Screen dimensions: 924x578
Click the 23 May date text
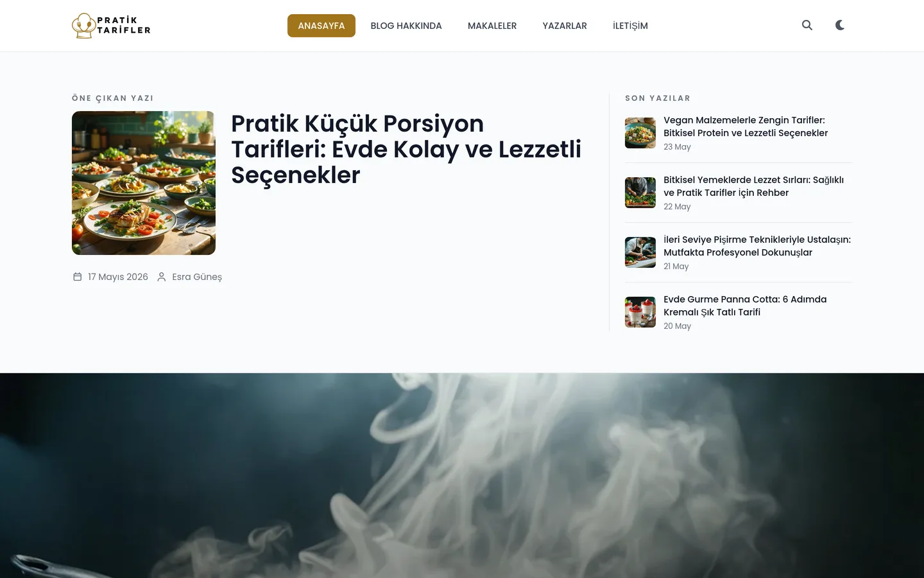[x=677, y=147]
